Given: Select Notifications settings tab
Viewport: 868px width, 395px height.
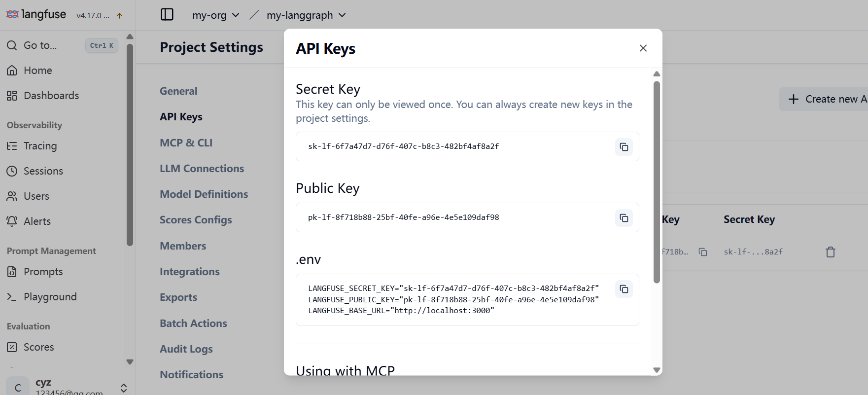Looking at the screenshot, I should coord(191,375).
